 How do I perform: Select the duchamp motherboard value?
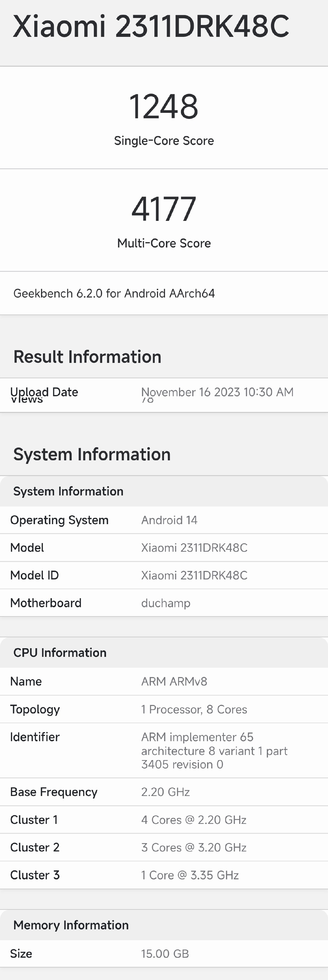tap(166, 603)
